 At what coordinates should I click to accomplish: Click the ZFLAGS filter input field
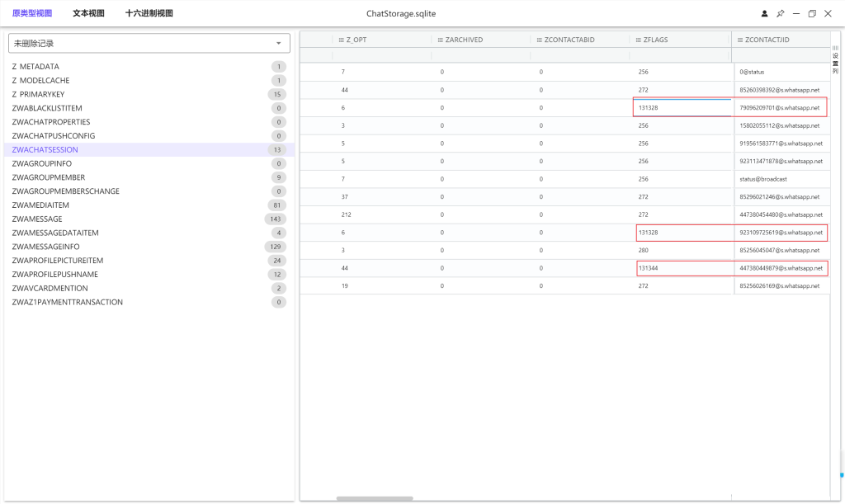[680, 55]
